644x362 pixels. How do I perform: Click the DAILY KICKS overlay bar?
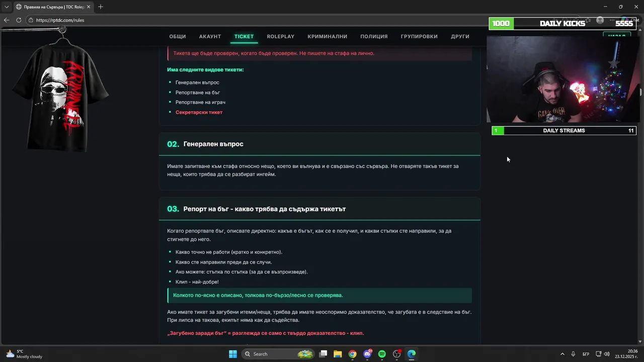point(562,24)
